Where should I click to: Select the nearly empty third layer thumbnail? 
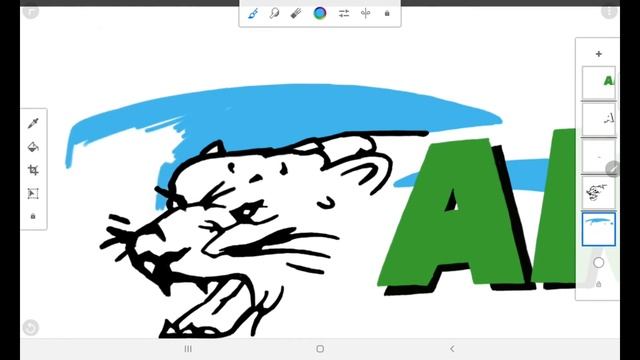(x=599, y=156)
